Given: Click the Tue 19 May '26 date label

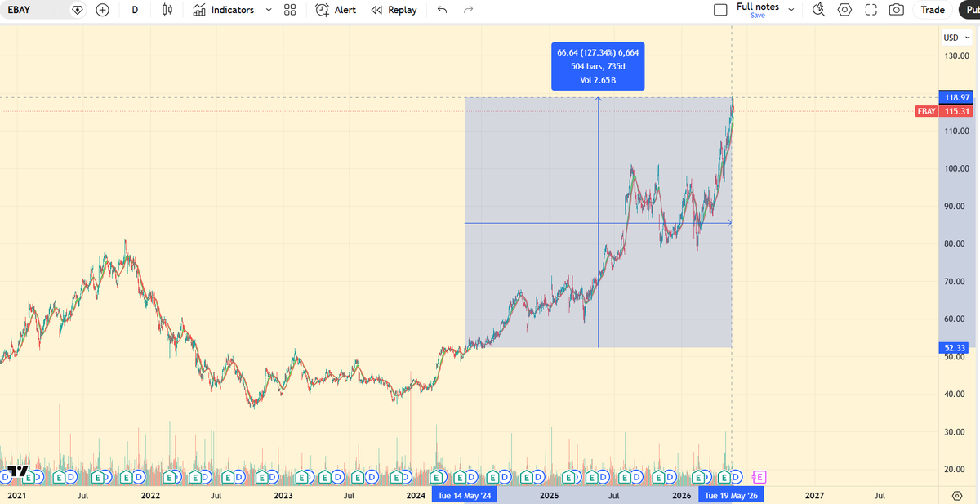Looking at the screenshot, I should 731,495.
